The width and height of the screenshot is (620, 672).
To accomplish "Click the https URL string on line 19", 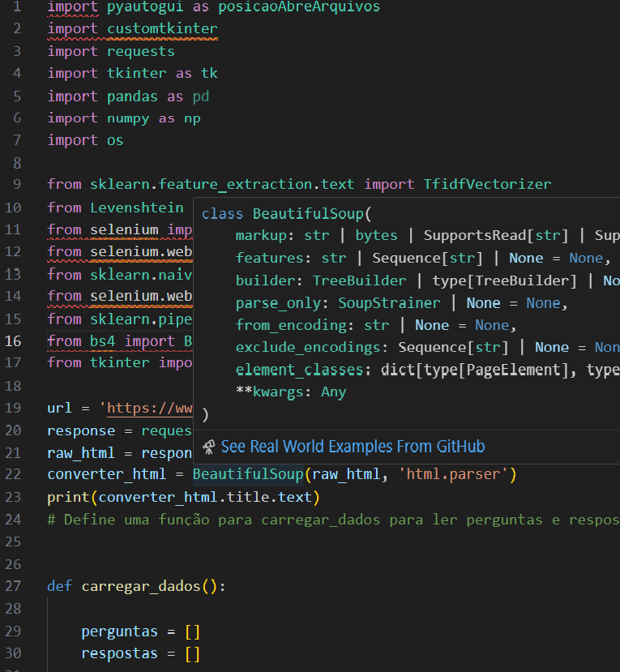I will [148, 408].
